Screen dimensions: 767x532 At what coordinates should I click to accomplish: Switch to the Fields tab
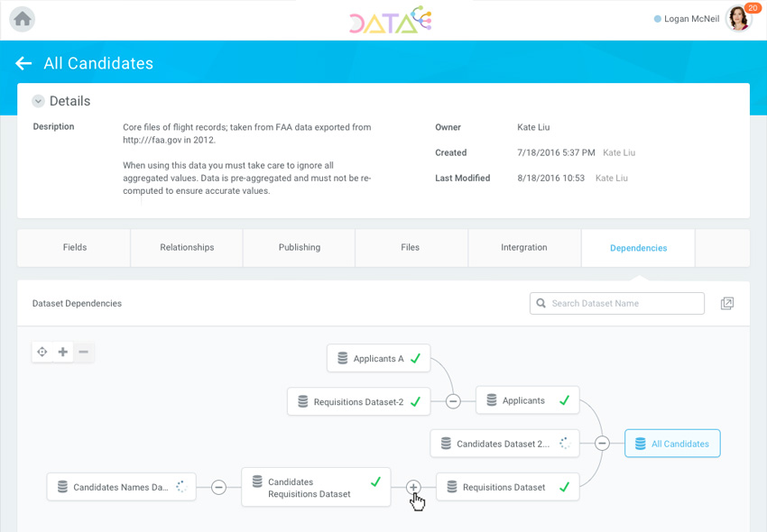pos(75,248)
